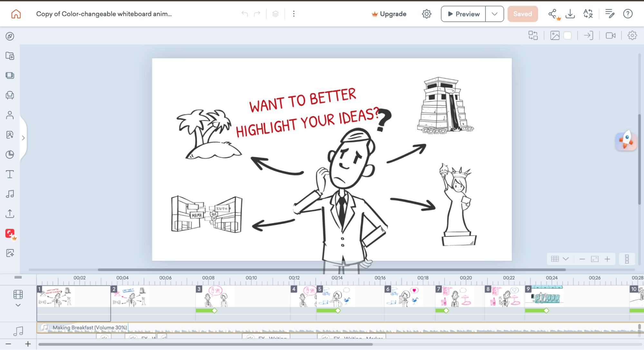Open the script notes editor
The image size is (644, 350).
coord(610,14)
